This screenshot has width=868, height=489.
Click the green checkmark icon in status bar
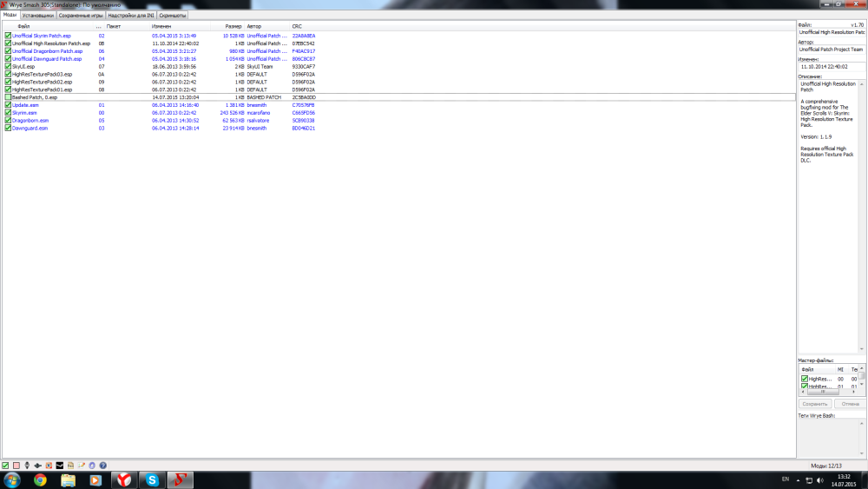[x=5, y=466]
